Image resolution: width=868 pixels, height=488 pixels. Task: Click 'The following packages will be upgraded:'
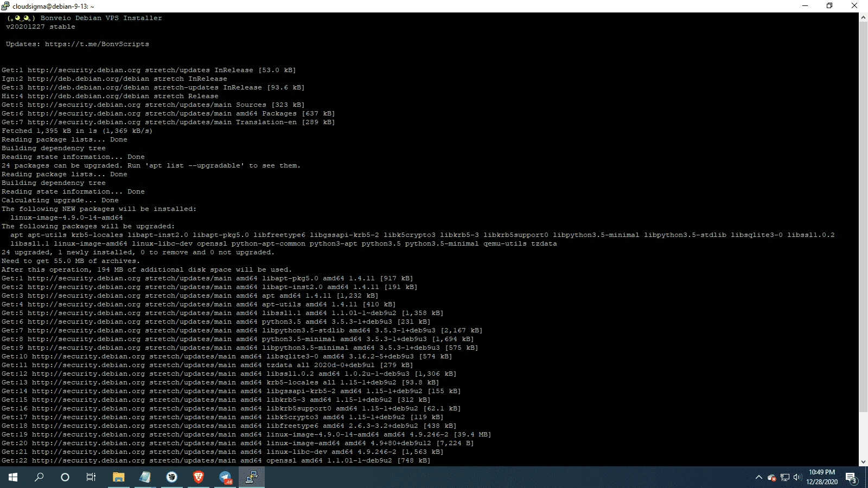pos(88,226)
